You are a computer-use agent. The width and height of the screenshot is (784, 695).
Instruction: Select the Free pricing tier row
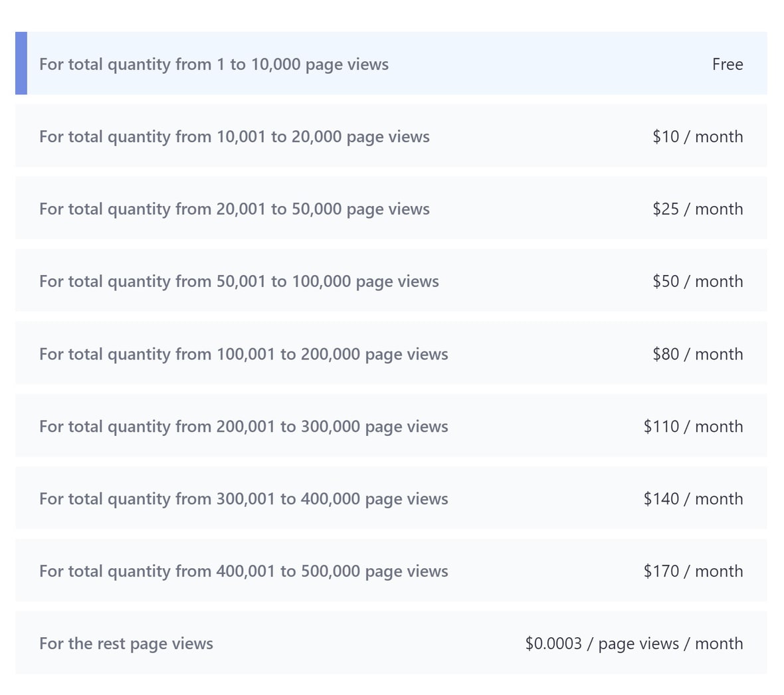click(392, 64)
